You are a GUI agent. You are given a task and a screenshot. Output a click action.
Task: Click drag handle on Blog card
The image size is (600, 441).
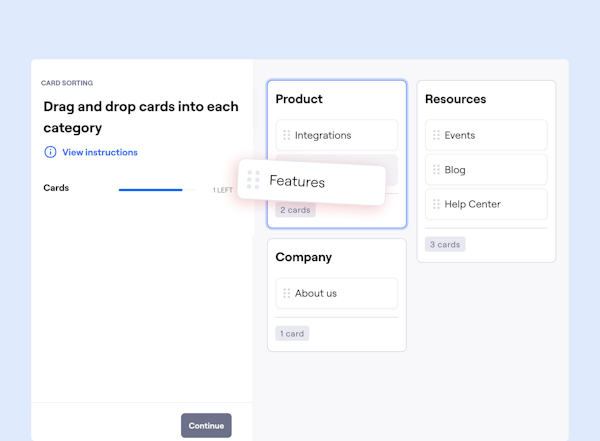pyautogui.click(x=436, y=170)
